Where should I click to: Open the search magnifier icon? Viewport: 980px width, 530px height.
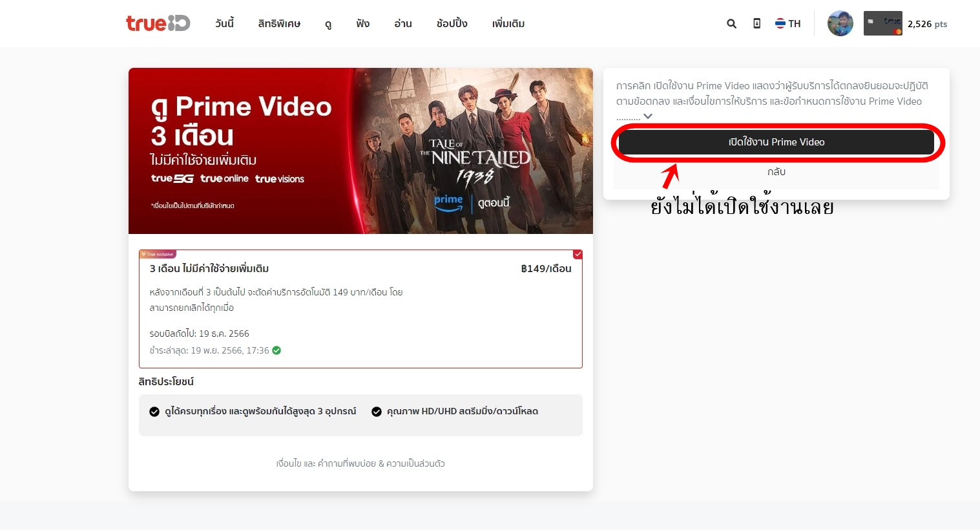coord(731,24)
